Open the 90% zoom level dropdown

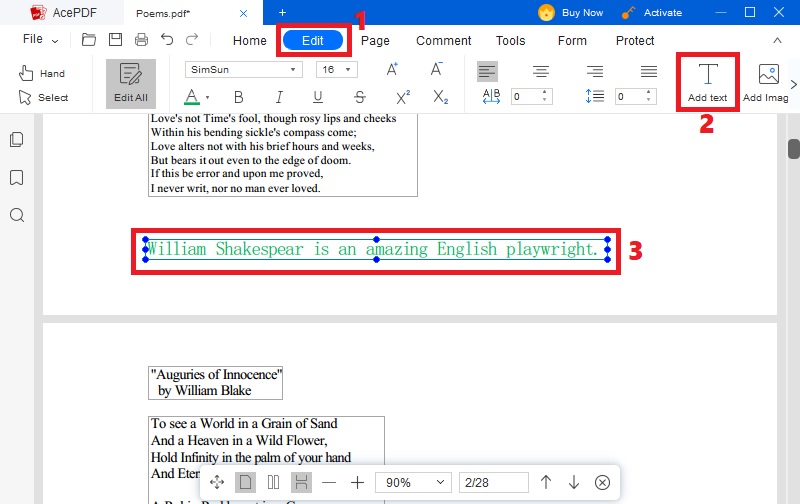tap(413, 483)
